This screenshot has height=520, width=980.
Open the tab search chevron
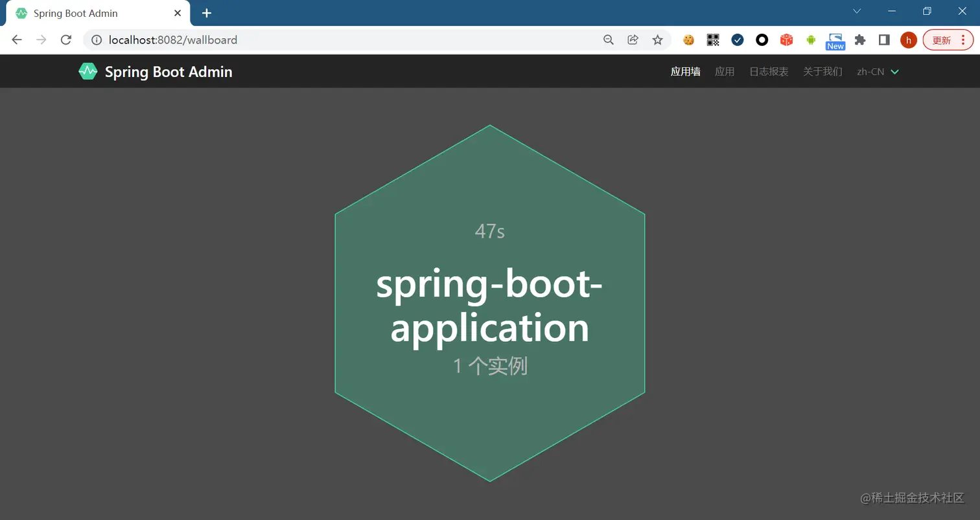tap(857, 11)
